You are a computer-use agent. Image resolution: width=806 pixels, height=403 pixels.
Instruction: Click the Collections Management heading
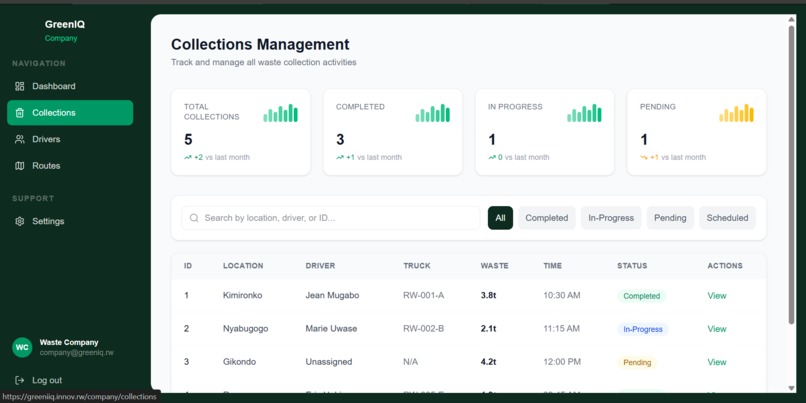tap(260, 44)
